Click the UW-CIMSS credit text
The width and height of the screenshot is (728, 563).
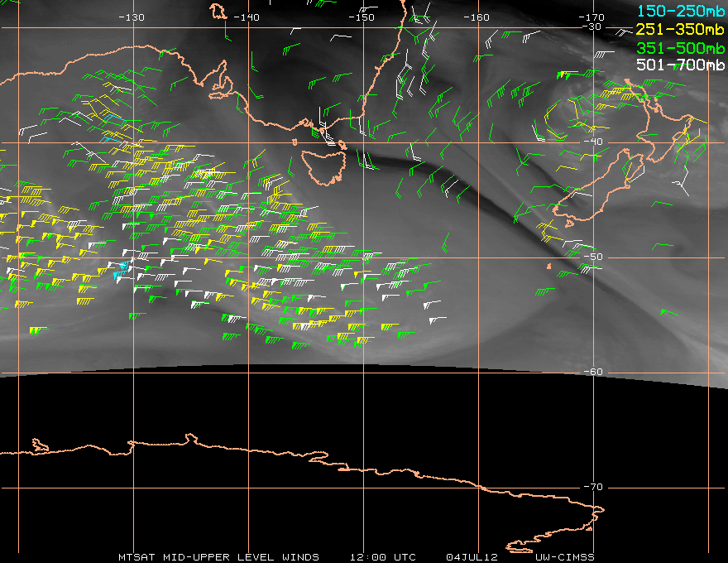click(x=563, y=556)
